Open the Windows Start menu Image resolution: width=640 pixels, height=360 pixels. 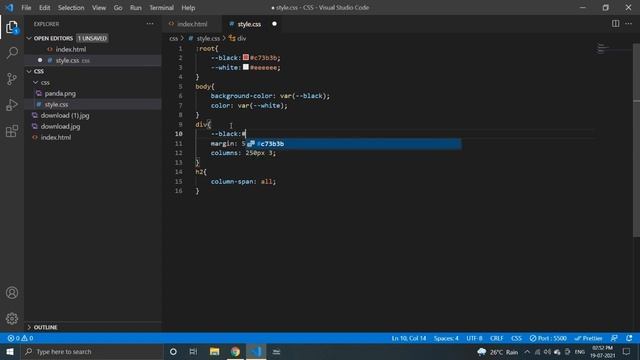[10, 351]
